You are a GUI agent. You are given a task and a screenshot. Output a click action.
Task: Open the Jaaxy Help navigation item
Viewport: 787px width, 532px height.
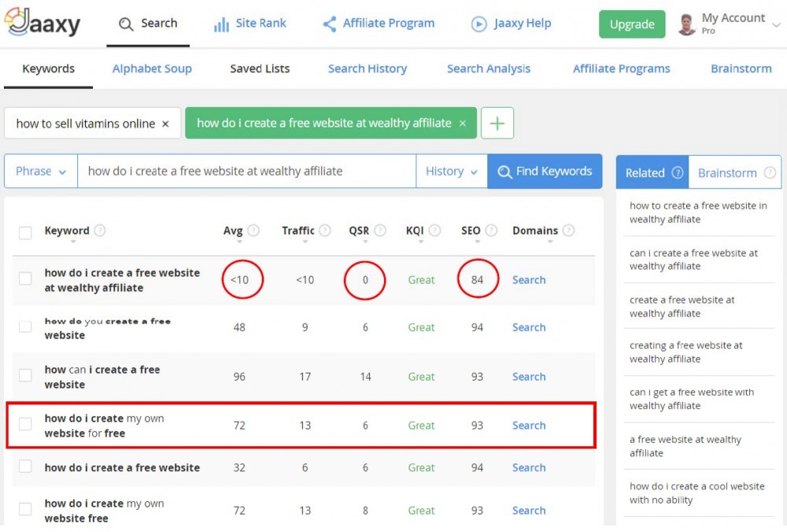click(x=512, y=24)
